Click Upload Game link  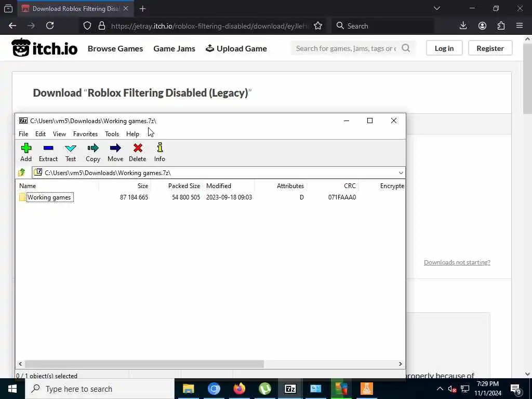(x=236, y=48)
